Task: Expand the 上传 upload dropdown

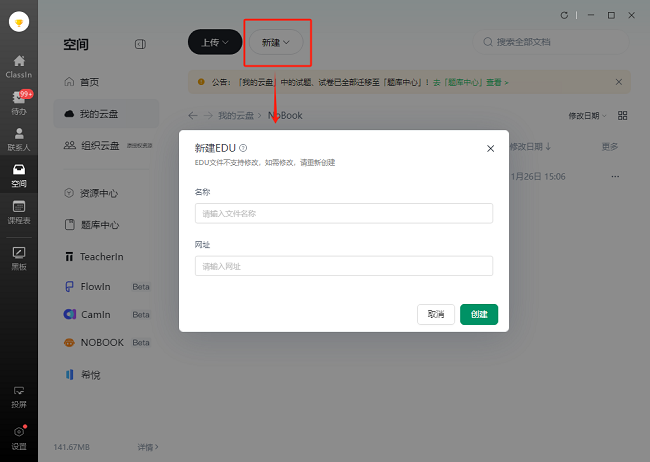Action: tap(215, 42)
